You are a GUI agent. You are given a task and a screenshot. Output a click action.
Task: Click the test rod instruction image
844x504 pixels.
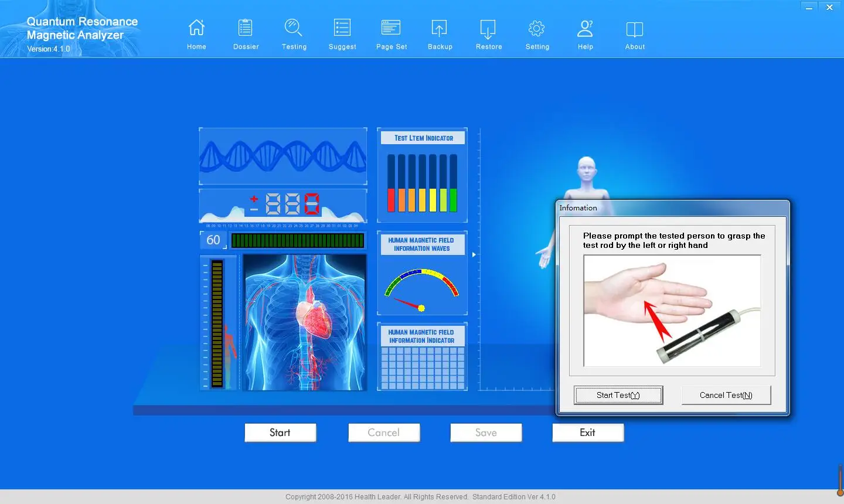tap(672, 311)
